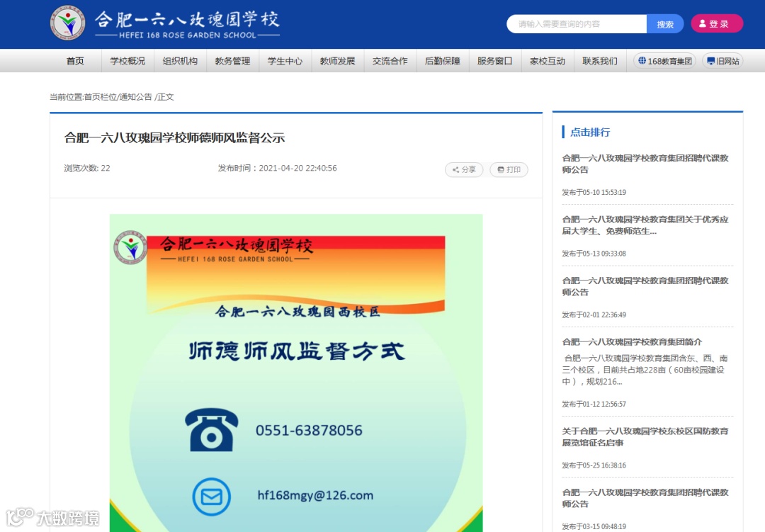Click the 打印 print button
This screenshot has width=765, height=532.
point(509,169)
